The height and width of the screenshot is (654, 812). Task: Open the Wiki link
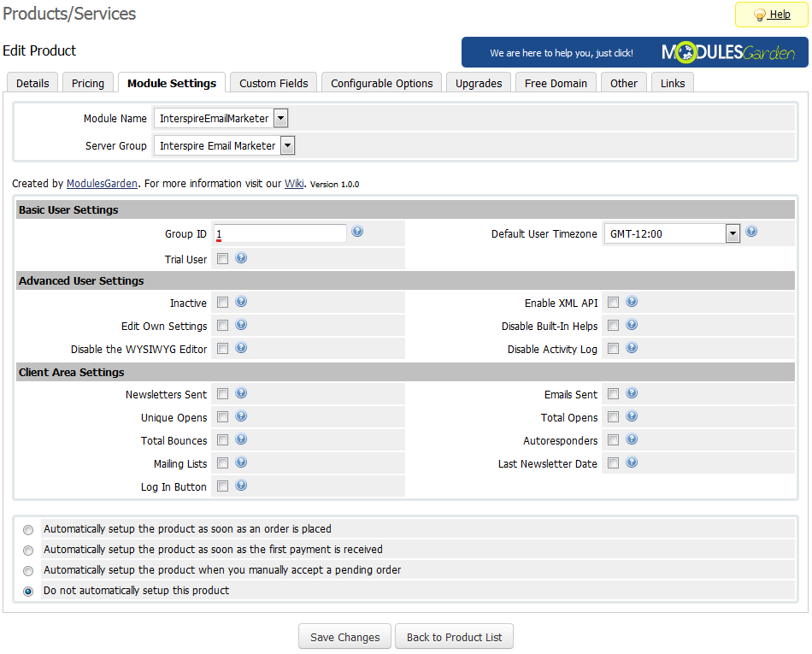coord(294,183)
